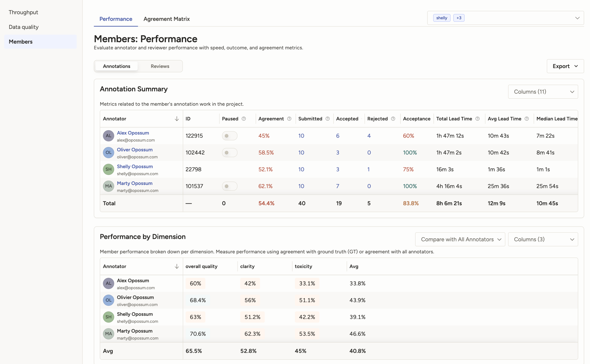Click Shelly Opossum's avatar in Performance by Dimension
The width and height of the screenshot is (590, 364).
click(x=108, y=317)
